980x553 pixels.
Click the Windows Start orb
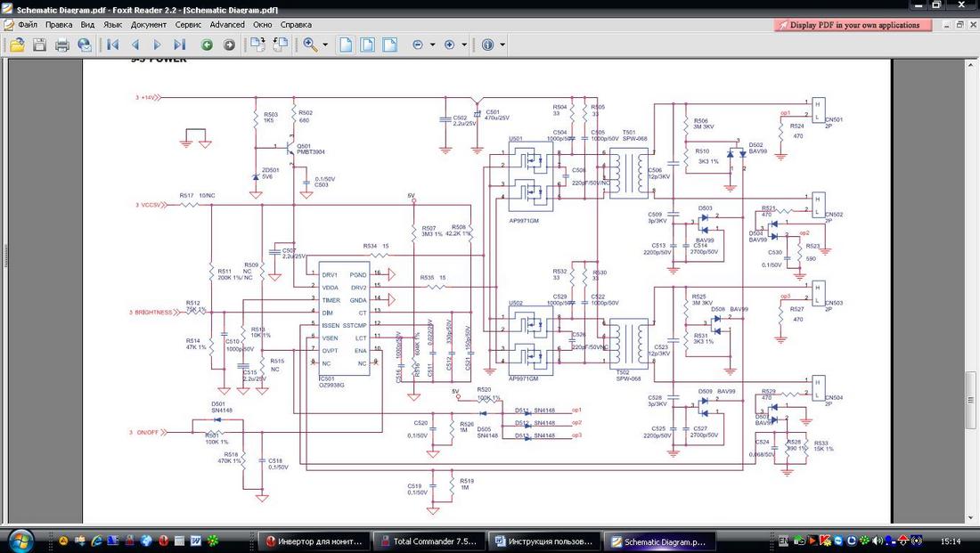click(x=19, y=540)
